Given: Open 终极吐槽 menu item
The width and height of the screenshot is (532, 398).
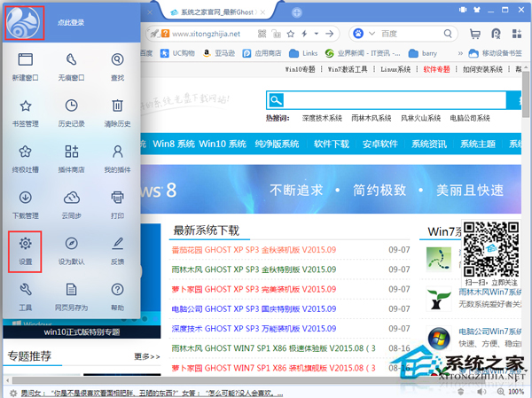Looking at the screenshot, I should [x=26, y=159].
